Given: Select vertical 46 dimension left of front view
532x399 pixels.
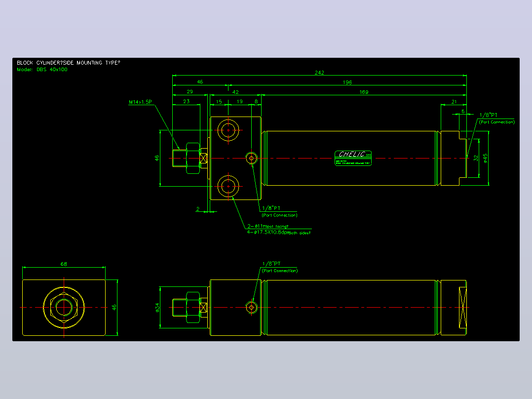Looking at the screenshot, I should tap(157, 158).
